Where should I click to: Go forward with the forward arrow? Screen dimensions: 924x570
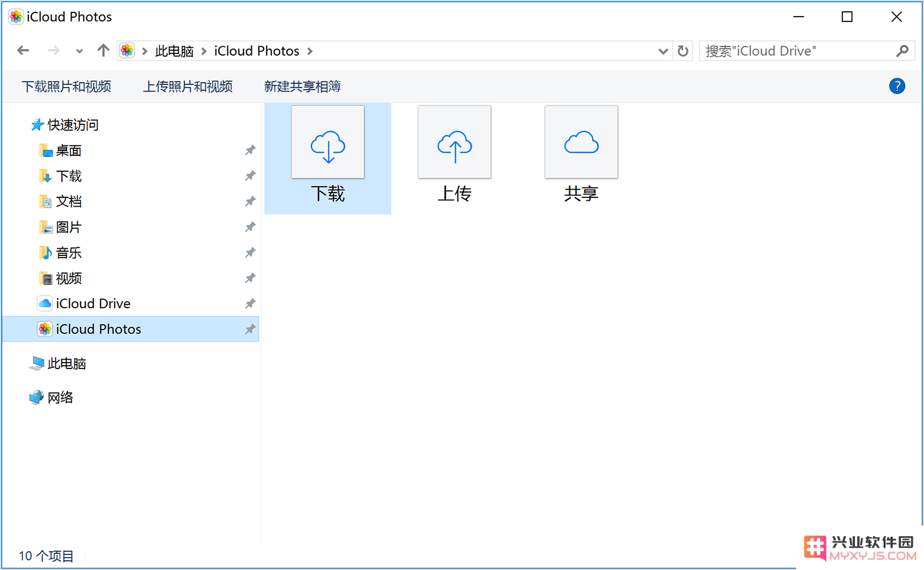pos(53,51)
